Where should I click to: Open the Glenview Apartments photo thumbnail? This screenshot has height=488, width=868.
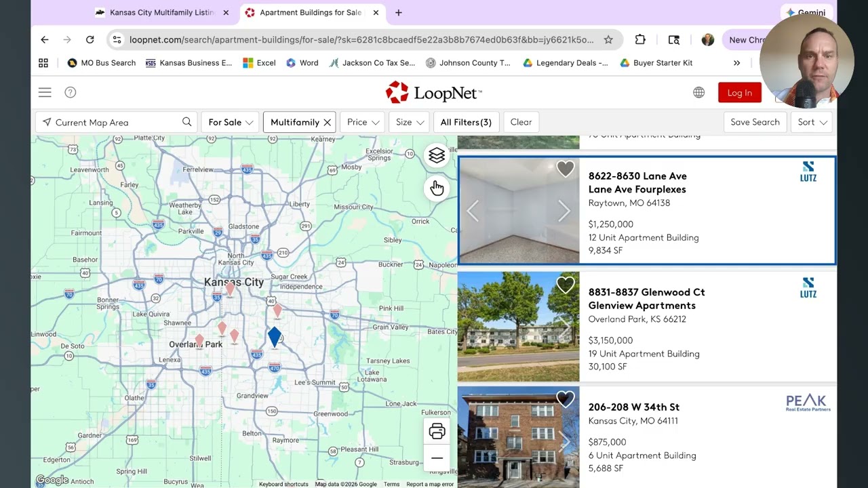point(518,327)
